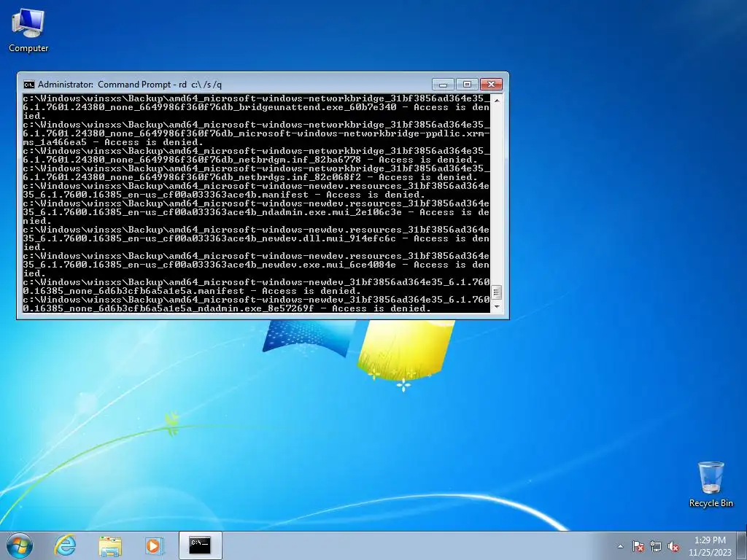Launch Windows Media Player from taskbar
The height and width of the screenshot is (560, 747).
(x=154, y=545)
